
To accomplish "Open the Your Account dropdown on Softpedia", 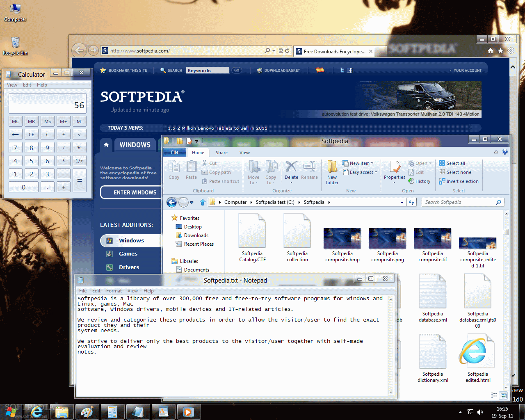I will pos(465,71).
